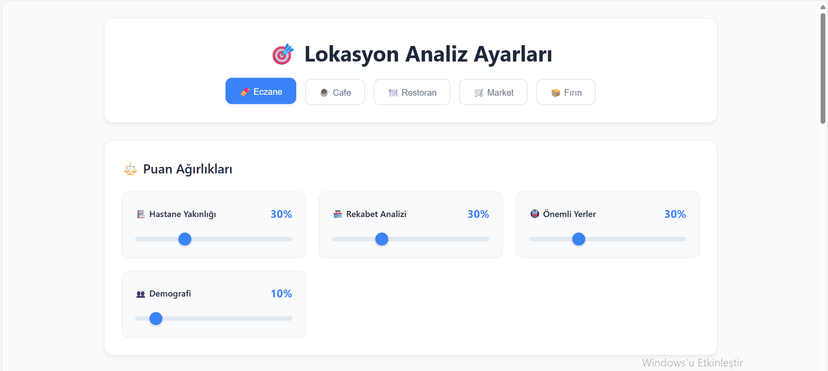Click the shopping cart icon on the Market button

tap(478, 92)
